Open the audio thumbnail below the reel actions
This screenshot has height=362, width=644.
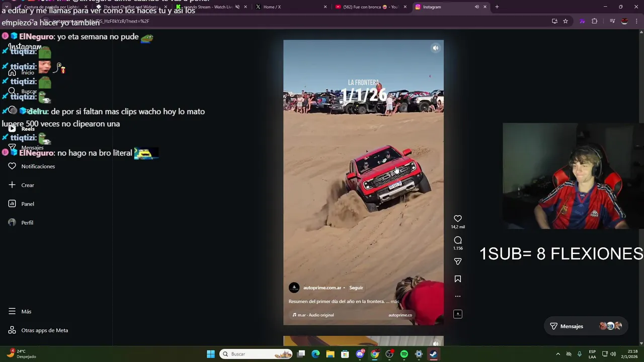point(457,314)
